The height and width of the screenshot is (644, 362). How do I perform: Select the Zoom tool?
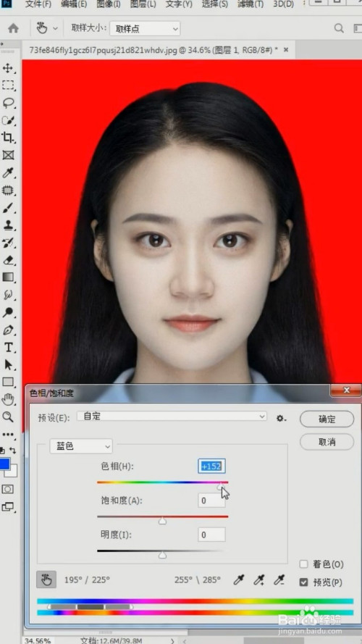pos(8,417)
